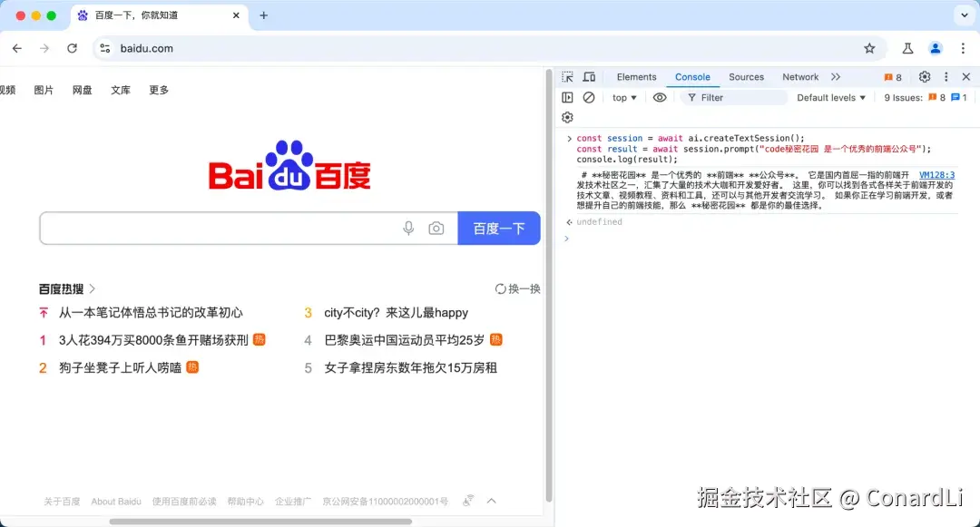Bookmark this page with the star icon
Screen dimensions: 980x527
tap(869, 48)
